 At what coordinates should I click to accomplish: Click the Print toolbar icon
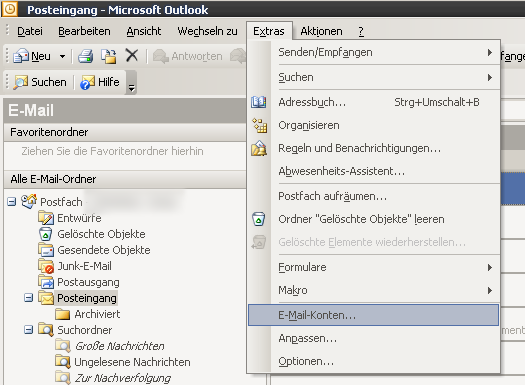point(86,56)
